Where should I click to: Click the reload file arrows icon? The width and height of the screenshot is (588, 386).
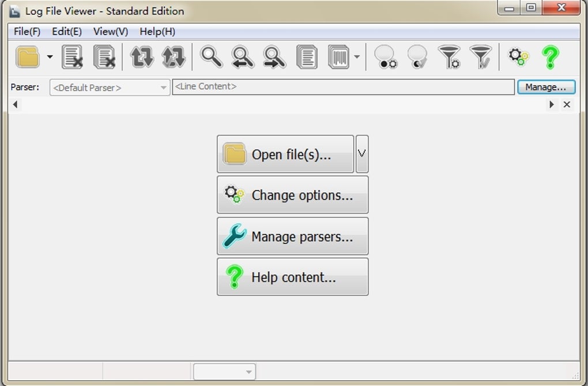point(142,57)
